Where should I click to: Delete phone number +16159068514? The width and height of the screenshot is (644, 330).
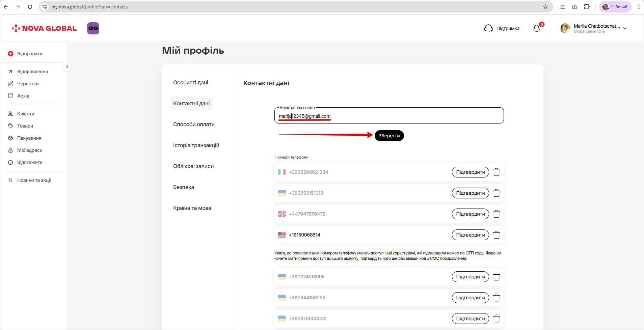pyautogui.click(x=497, y=235)
